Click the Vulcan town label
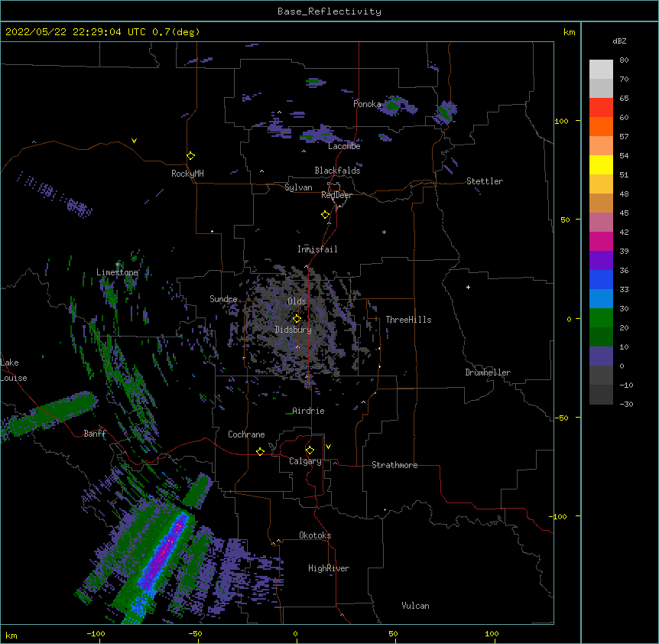 tap(415, 606)
